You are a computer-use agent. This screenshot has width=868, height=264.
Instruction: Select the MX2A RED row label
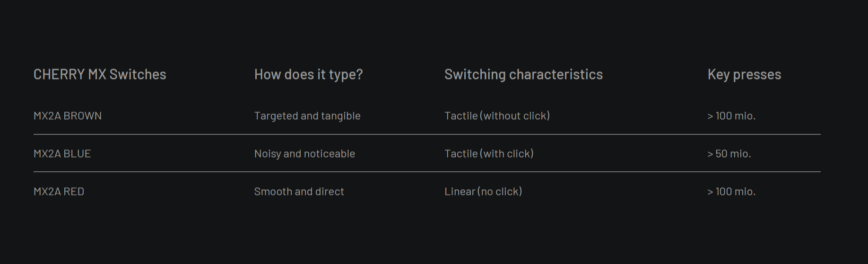(59, 192)
